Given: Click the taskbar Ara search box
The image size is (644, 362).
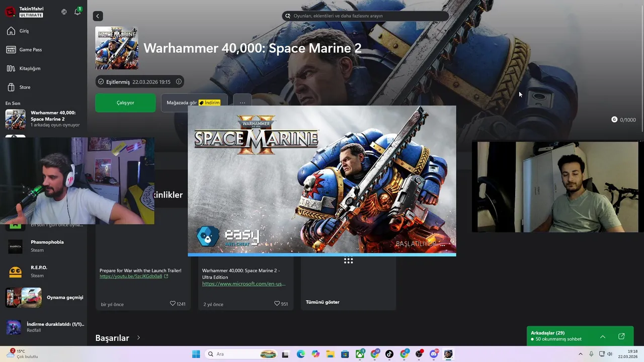Looking at the screenshot, I should (242, 354).
